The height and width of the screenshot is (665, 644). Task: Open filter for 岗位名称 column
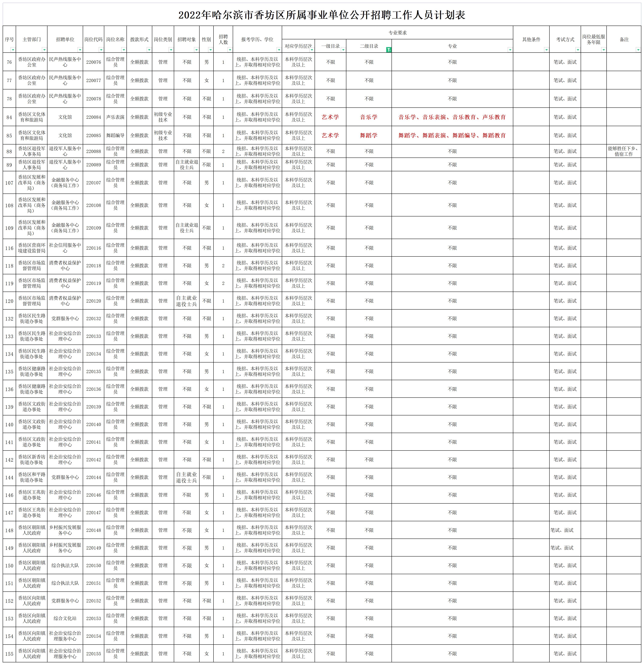click(124, 50)
